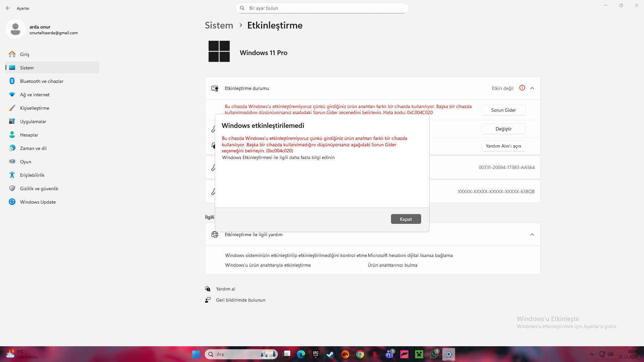This screenshot has width=644, height=362.
Task: Show hidden system tray icons
Action: pyautogui.click(x=592, y=354)
